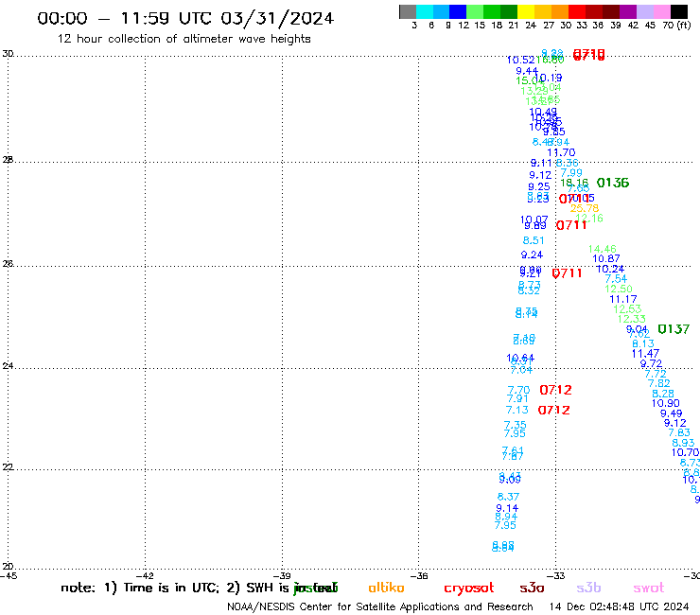Click the legend label '70 (ft)'
Screen dimensions: 700x615
click(676, 26)
